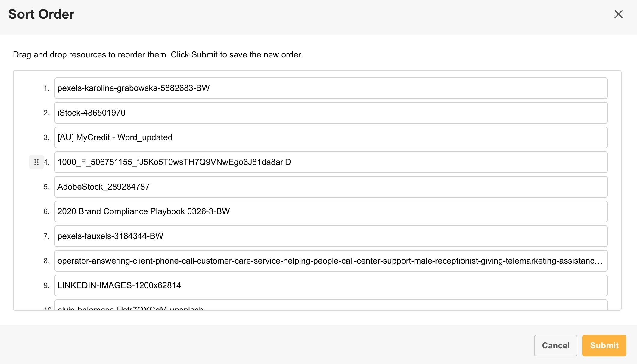Select the 2020 Brand Compliance Playbook row
Image resolution: width=637 pixels, height=364 pixels.
pyautogui.click(x=331, y=211)
